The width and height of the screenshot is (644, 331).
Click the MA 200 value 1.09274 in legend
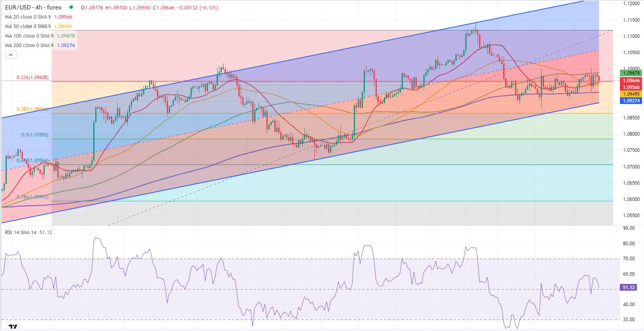(x=66, y=45)
